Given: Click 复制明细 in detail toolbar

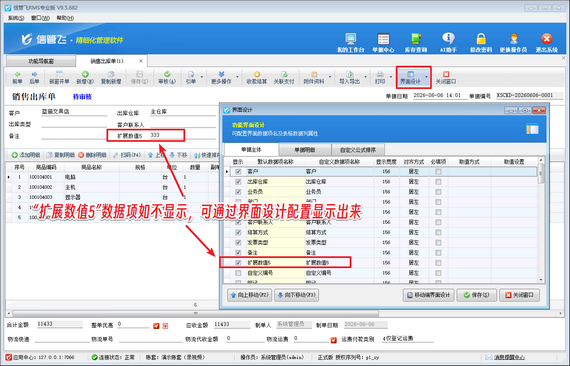Looking at the screenshot, I should click(61, 155).
